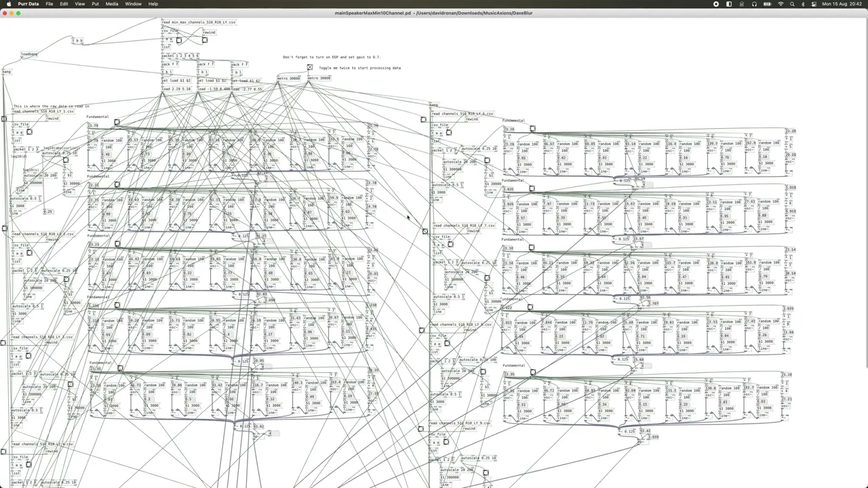Click the 'load -1.59 0.488' message box

click(x=214, y=89)
